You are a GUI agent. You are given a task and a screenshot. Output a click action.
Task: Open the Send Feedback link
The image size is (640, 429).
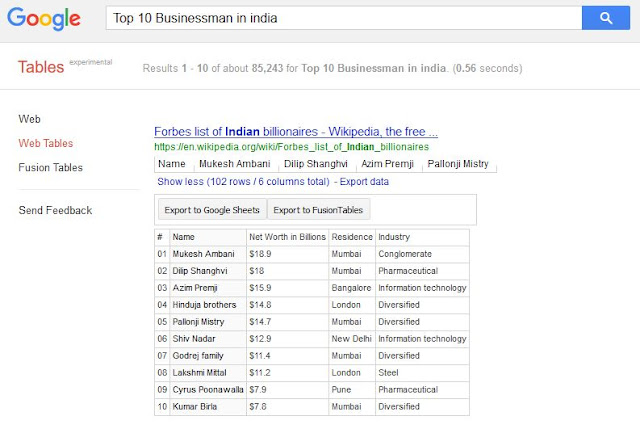pos(56,210)
